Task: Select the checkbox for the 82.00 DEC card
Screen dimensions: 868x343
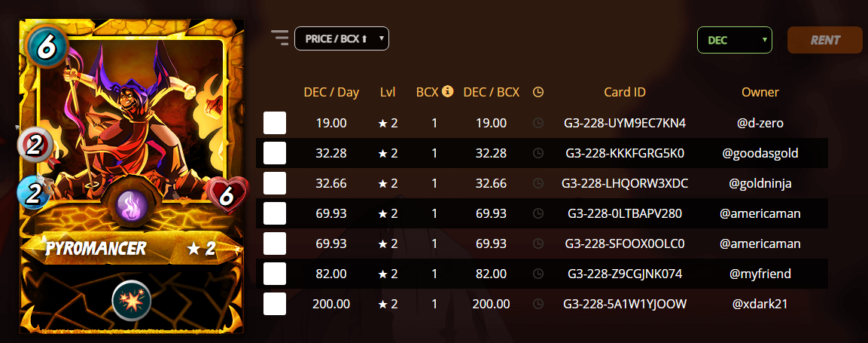Action: point(275,274)
